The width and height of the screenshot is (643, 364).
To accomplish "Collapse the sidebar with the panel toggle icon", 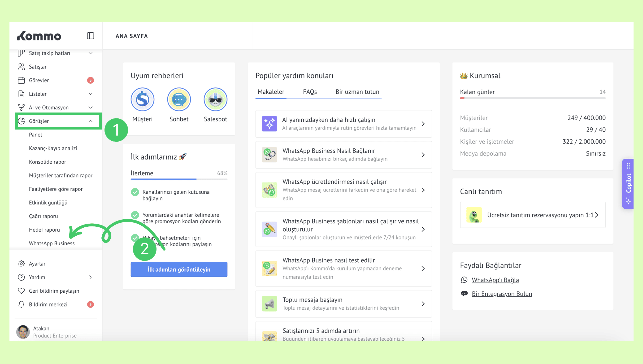I will [90, 36].
